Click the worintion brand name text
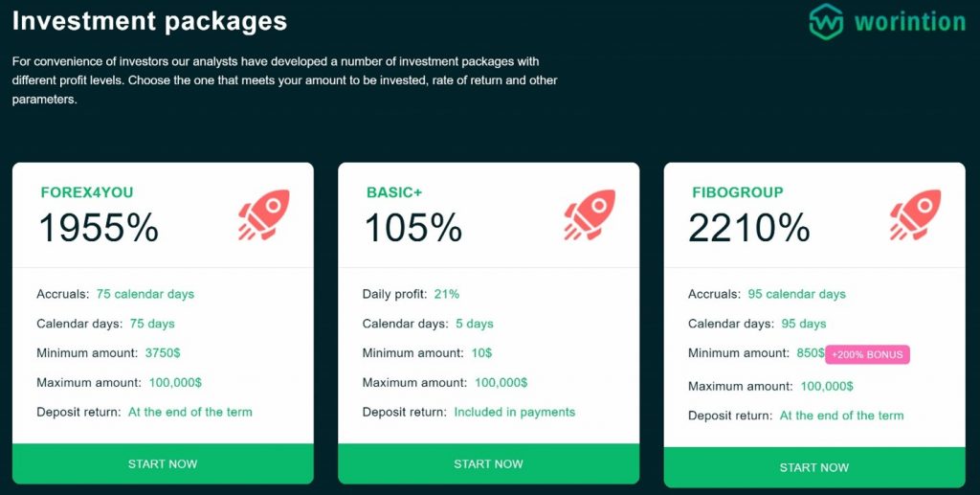The image size is (980, 495). [x=910, y=22]
